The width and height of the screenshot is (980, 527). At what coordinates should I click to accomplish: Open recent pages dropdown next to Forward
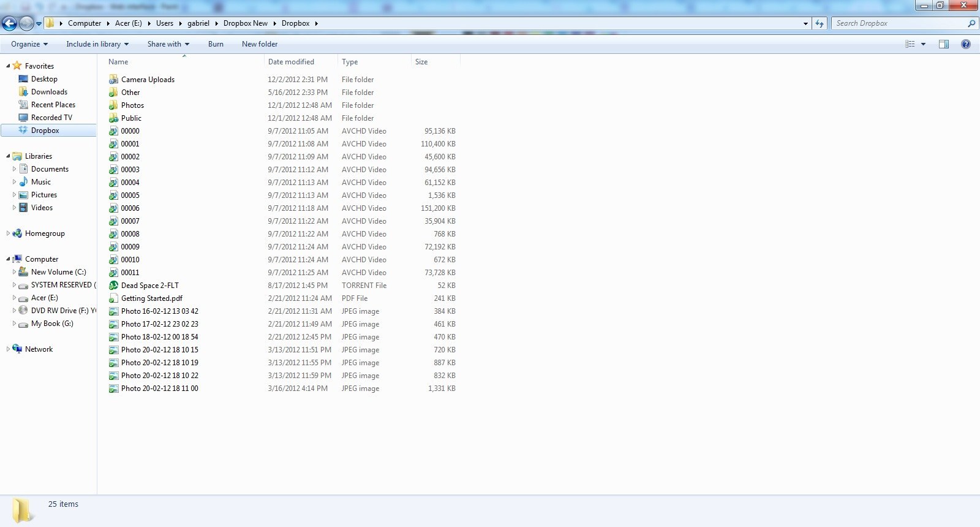pos(39,24)
